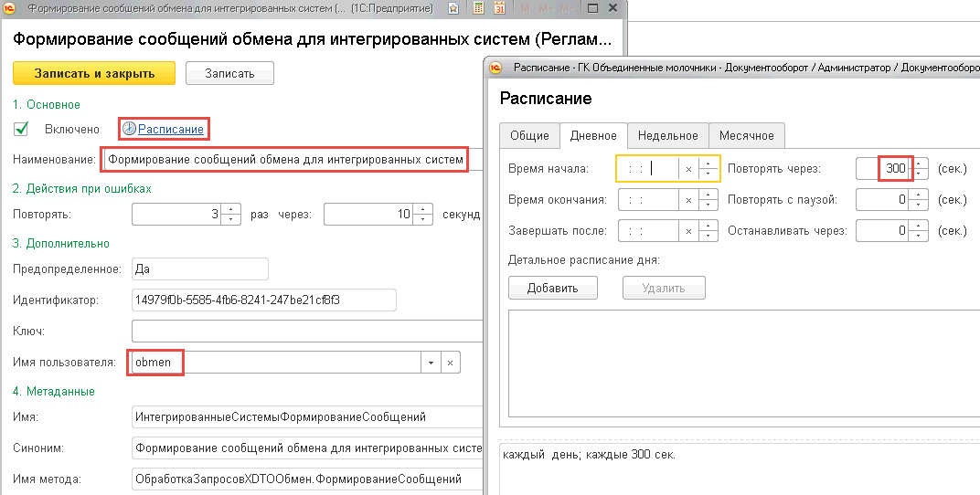
Task: Focus the Время окончания time field
Action: 649,200
